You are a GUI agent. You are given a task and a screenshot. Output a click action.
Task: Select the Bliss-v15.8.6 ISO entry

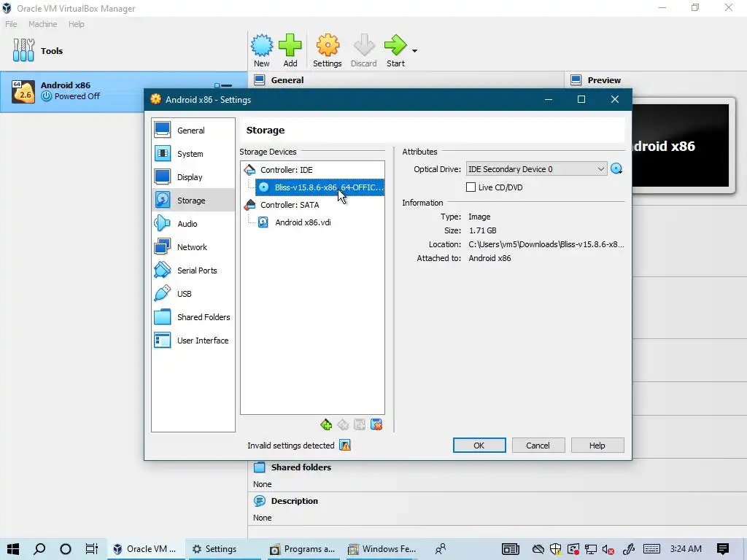pos(320,187)
